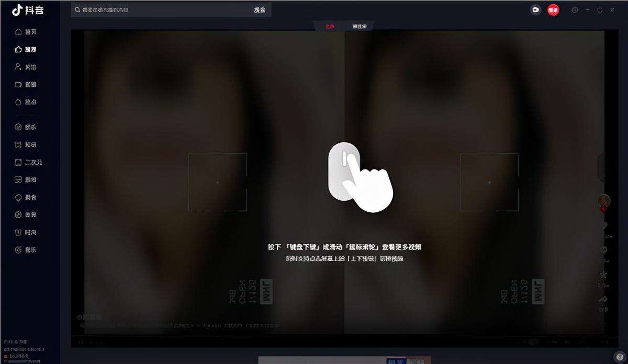Like the video with the heart icon
This screenshot has width=628, height=364.
tap(604, 226)
